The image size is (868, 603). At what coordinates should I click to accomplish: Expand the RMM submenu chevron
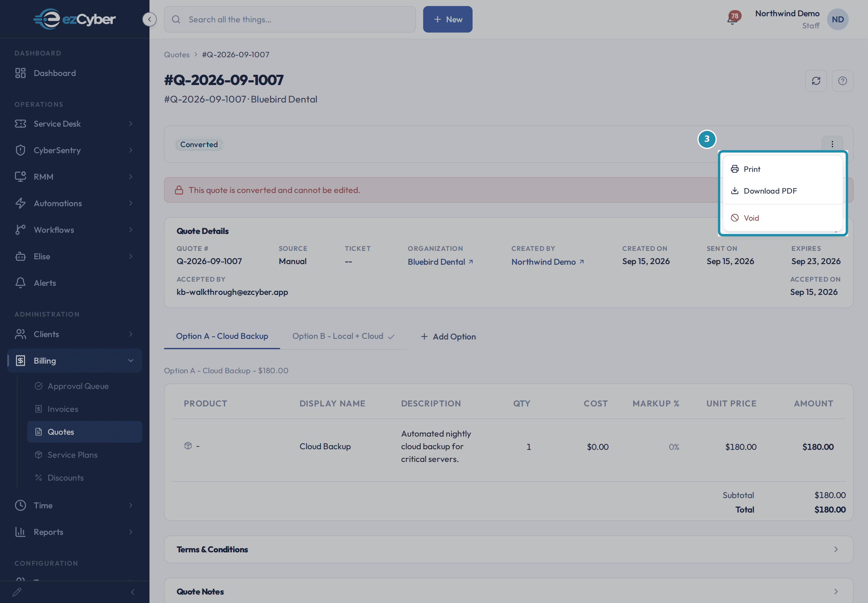pos(131,177)
